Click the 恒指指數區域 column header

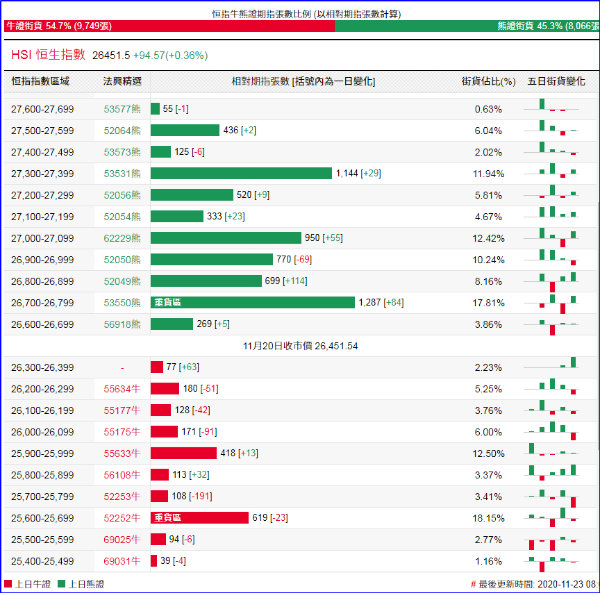point(41,81)
